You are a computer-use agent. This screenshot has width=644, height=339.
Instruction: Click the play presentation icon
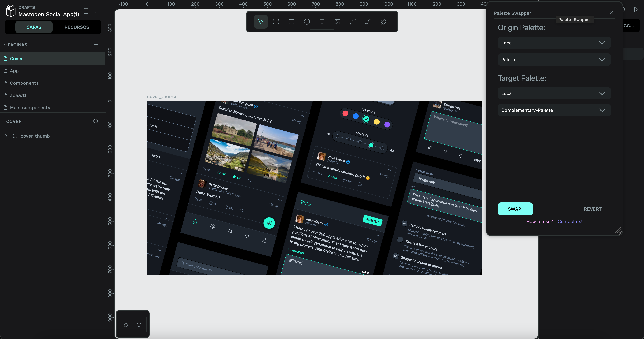click(x=636, y=10)
